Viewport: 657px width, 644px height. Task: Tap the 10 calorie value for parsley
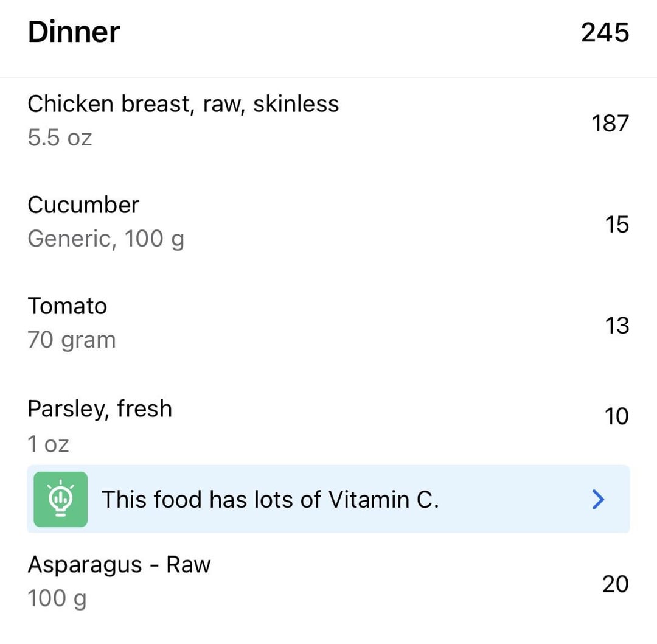(x=616, y=417)
